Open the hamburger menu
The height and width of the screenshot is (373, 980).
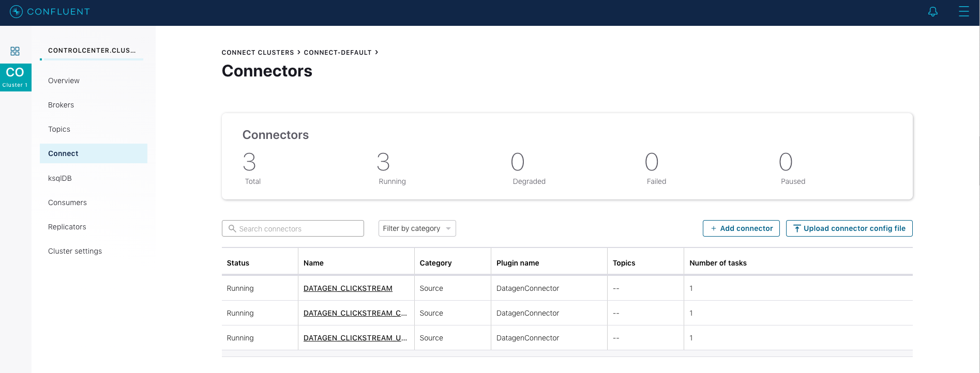[963, 11]
